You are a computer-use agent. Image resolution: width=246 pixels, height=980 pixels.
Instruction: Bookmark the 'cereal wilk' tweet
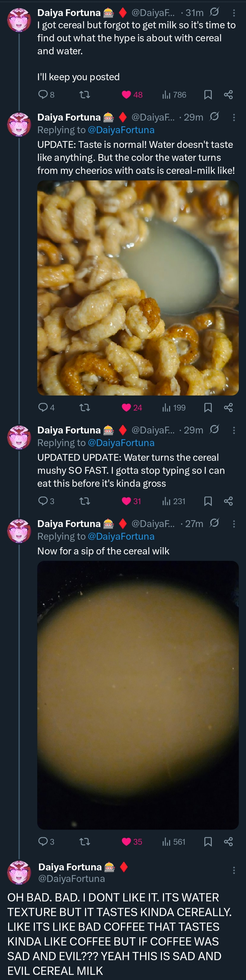pyautogui.click(x=208, y=842)
